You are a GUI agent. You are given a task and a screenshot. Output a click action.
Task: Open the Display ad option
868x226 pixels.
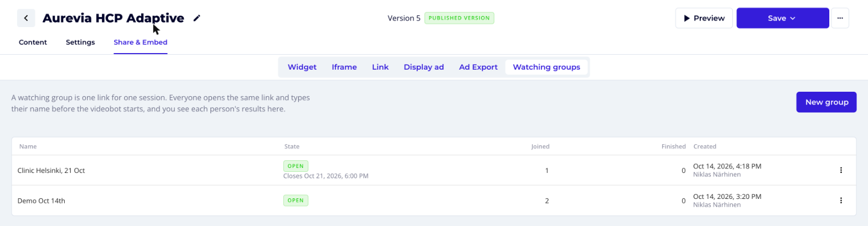point(424,67)
